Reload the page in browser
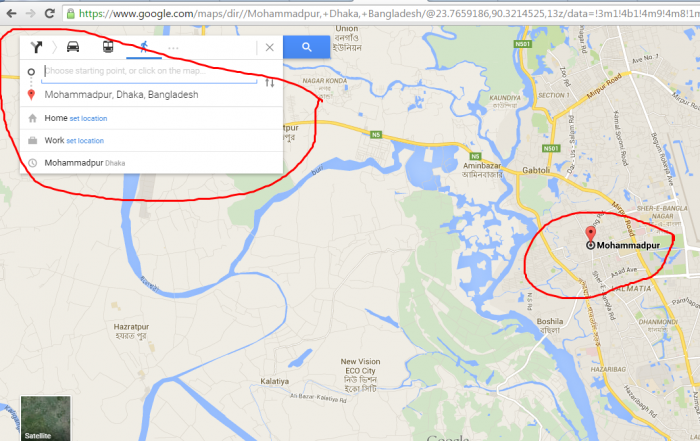The image size is (700, 441). [x=50, y=13]
